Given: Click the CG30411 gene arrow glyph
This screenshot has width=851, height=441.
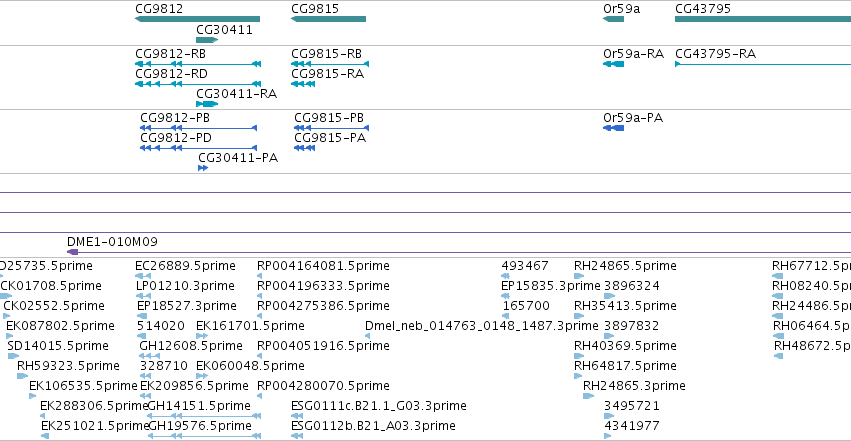Looking at the screenshot, I should (207, 40).
